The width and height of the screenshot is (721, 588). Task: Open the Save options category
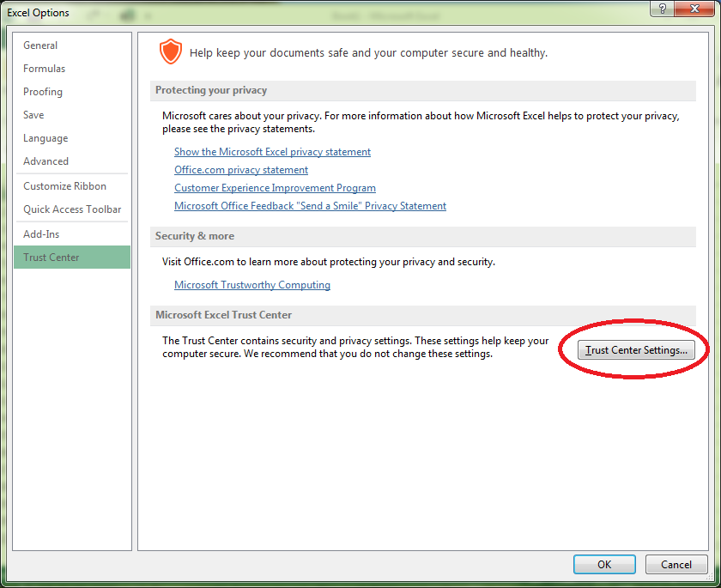tap(72, 115)
